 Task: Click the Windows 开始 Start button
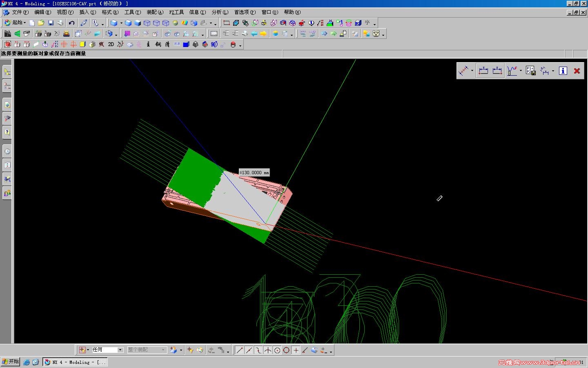(11, 362)
